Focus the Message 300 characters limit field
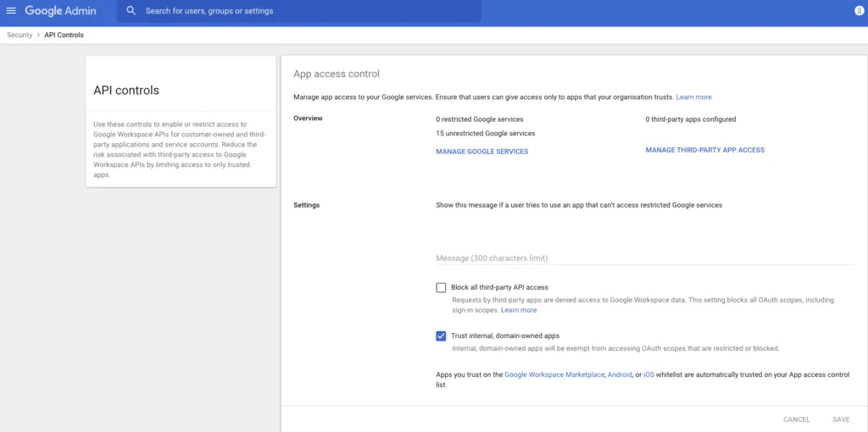 click(645, 258)
